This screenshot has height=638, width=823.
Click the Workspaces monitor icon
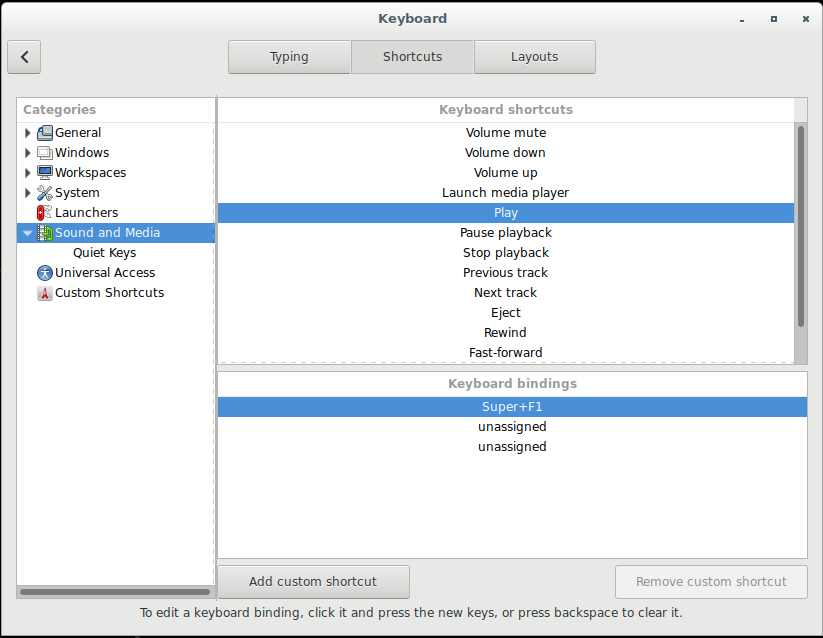click(x=45, y=173)
